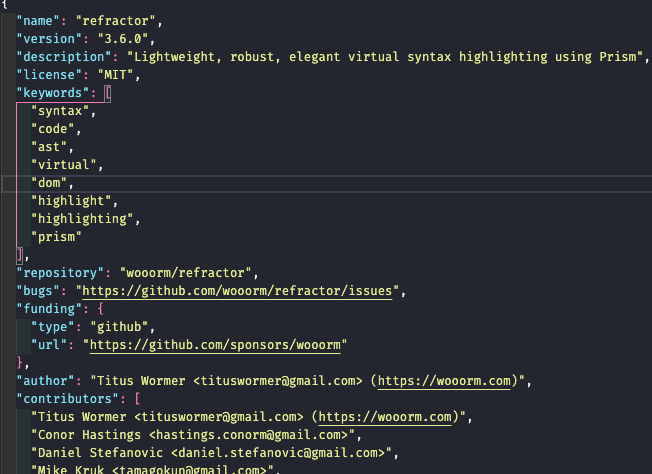Click the "ast" keyword entry
Image resolution: width=652 pixels, height=474 pixels.
[49, 147]
